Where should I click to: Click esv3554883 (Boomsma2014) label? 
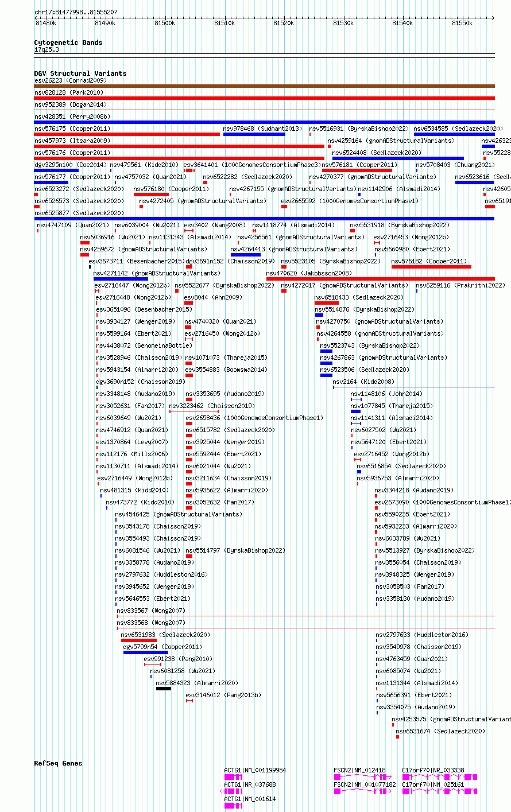point(226,370)
